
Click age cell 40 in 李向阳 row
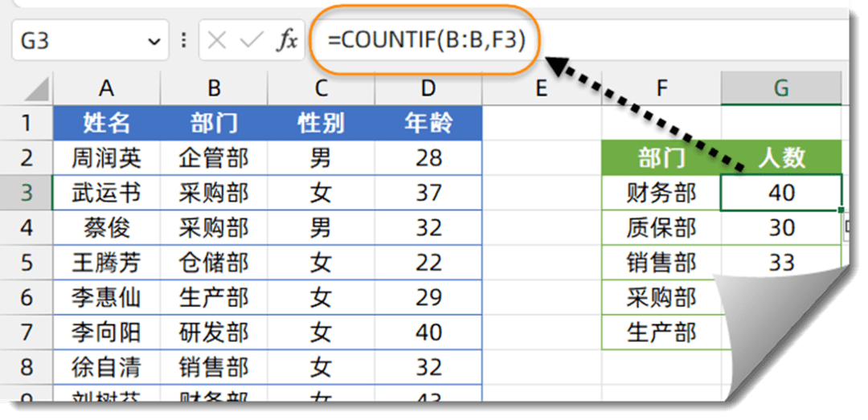(x=428, y=332)
